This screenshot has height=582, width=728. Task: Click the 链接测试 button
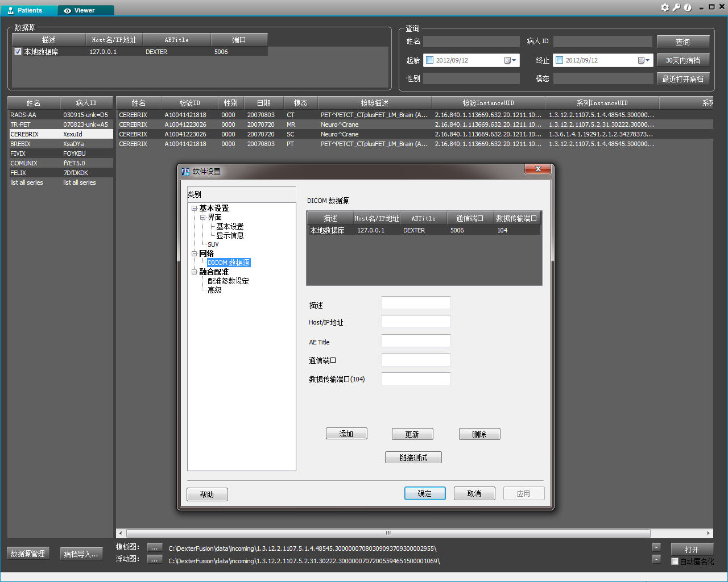413,458
